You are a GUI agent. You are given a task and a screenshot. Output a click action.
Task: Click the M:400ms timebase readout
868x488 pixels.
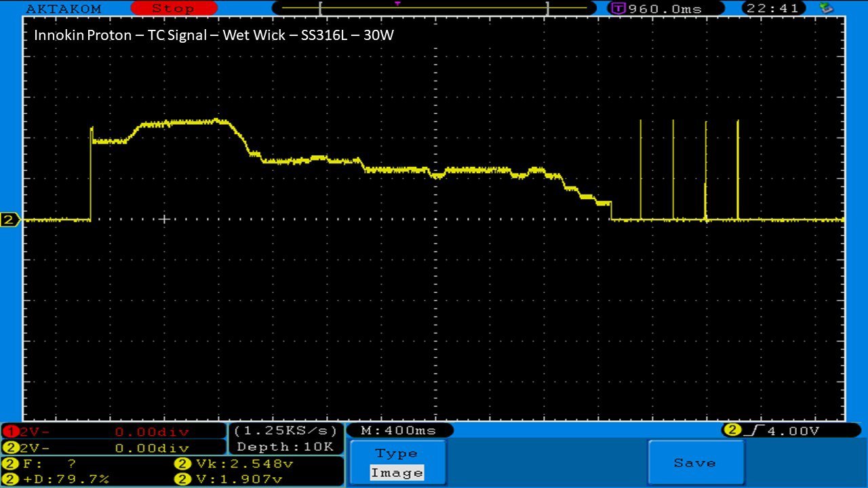coord(399,430)
